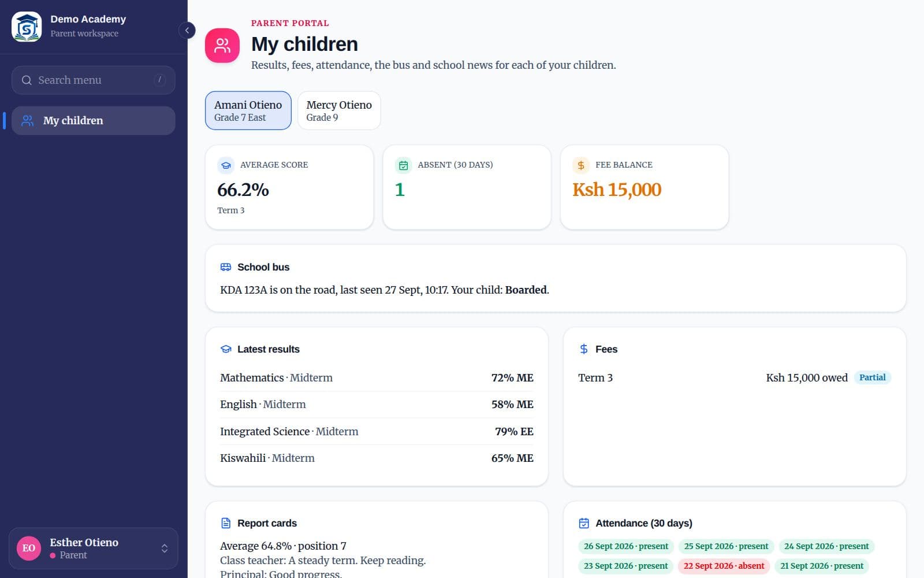Expand the Esther Otieno account switcher
The width and height of the screenshot is (924, 578).
tap(165, 548)
